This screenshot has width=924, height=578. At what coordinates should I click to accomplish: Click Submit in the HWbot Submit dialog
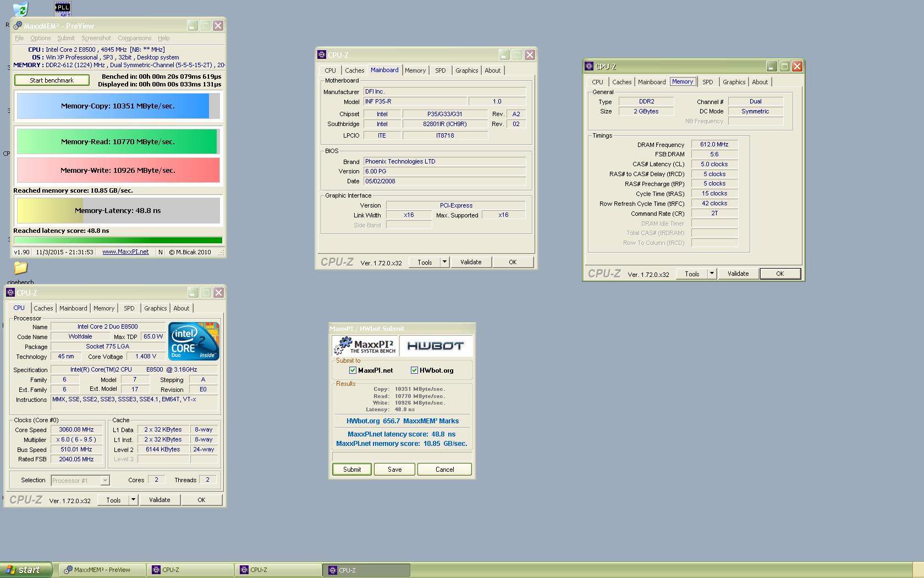(352, 470)
